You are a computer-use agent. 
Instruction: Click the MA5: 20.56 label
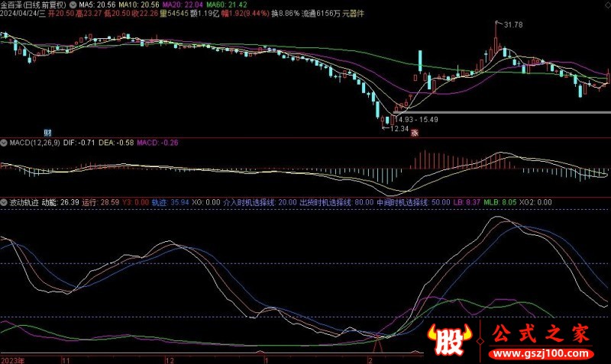tap(97, 5)
